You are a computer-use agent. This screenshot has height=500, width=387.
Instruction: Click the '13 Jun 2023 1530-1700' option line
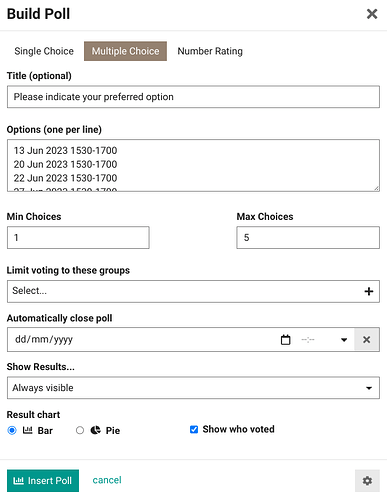click(x=65, y=150)
